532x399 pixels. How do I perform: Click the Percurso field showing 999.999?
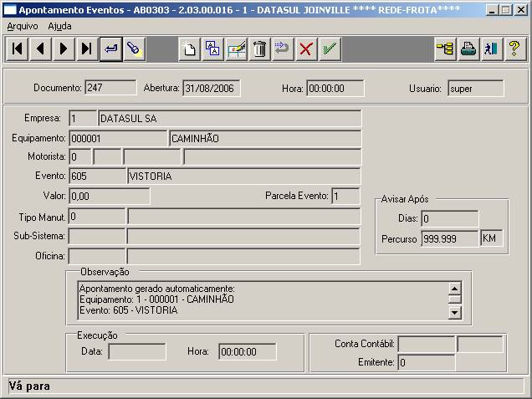coord(450,238)
